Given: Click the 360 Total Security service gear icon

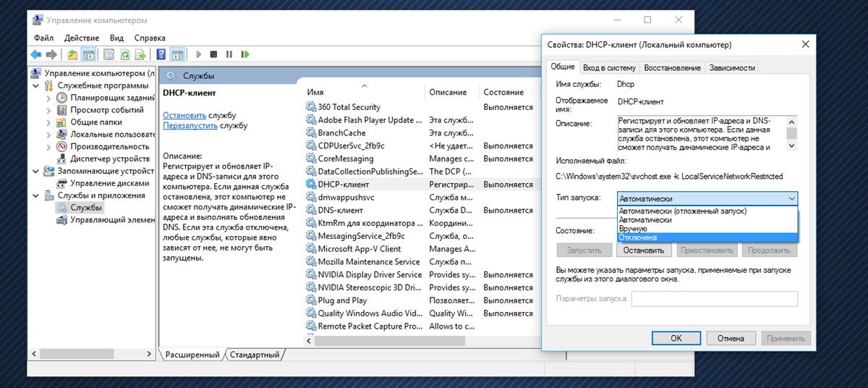Looking at the screenshot, I should [x=311, y=107].
